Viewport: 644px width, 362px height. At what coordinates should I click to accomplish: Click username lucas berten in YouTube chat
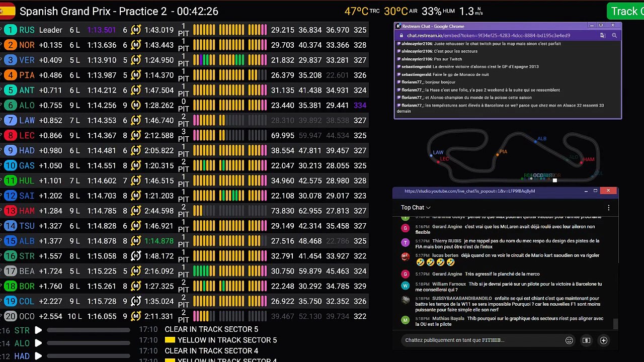[x=445, y=255]
